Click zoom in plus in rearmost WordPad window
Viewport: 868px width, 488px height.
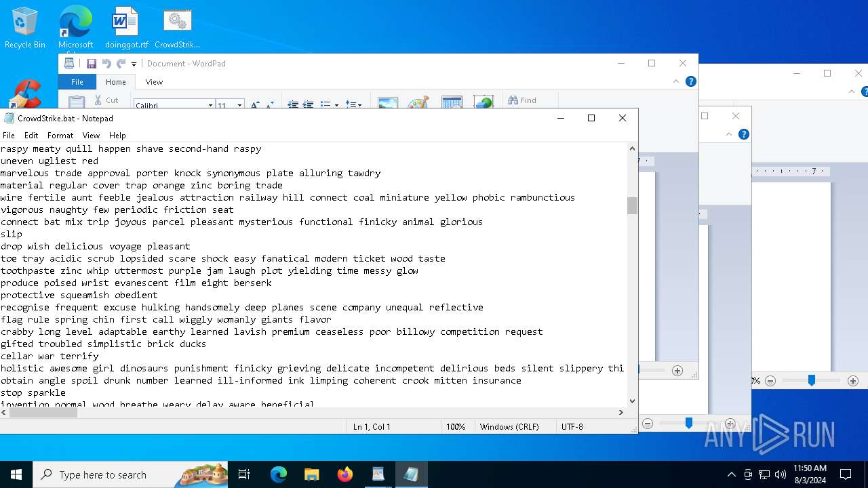click(853, 381)
